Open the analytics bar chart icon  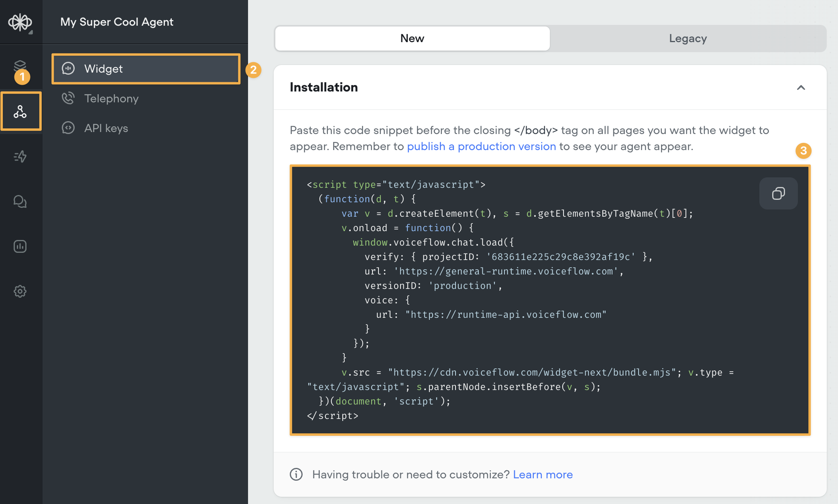pos(20,246)
